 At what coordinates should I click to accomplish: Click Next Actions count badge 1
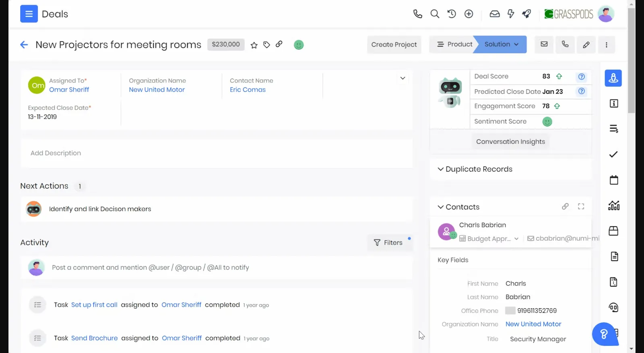tap(80, 186)
